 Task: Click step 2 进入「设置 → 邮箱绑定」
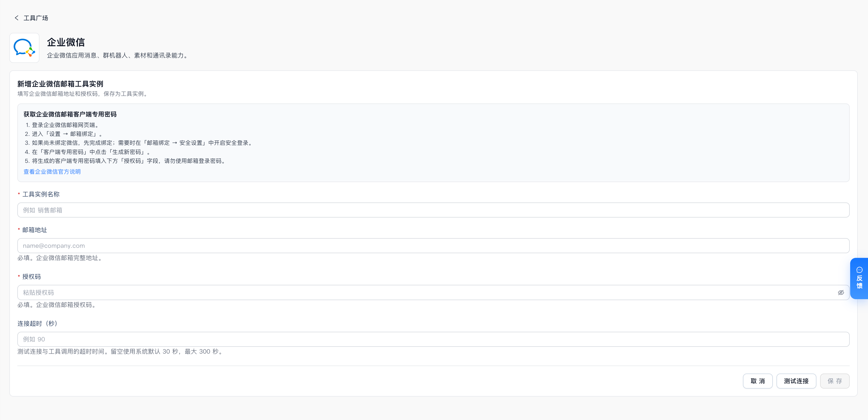click(x=64, y=134)
